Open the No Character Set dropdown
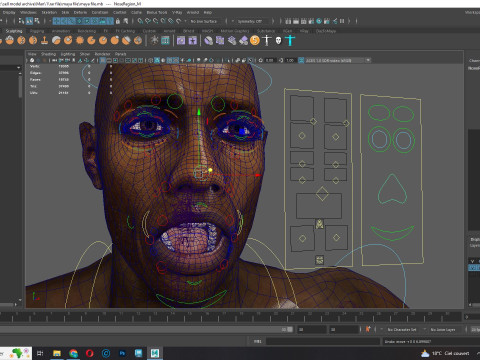The height and width of the screenshot is (360, 480). click(x=402, y=329)
